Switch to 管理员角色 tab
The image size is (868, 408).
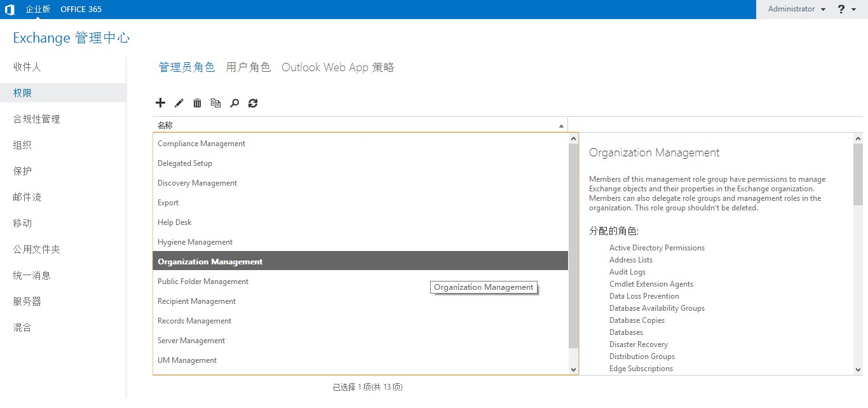click(x=187, y=67)
